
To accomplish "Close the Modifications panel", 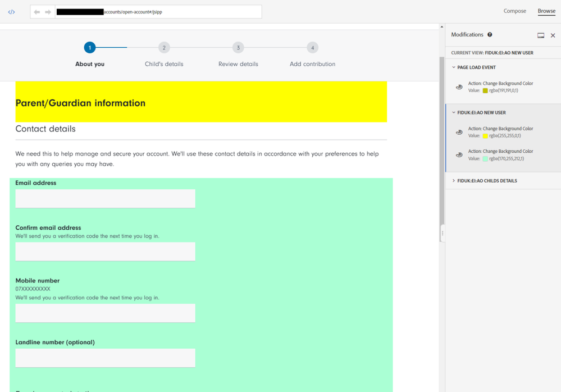I will click(553, 35).
